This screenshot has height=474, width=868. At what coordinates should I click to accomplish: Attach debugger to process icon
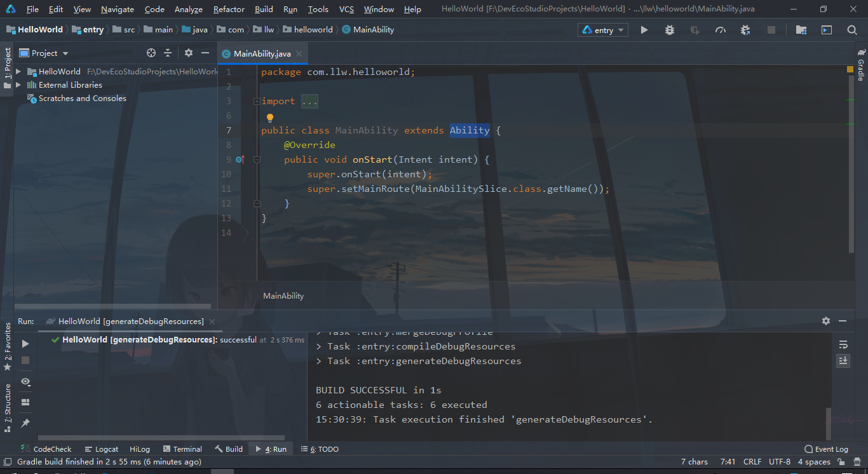coord(746,30)
